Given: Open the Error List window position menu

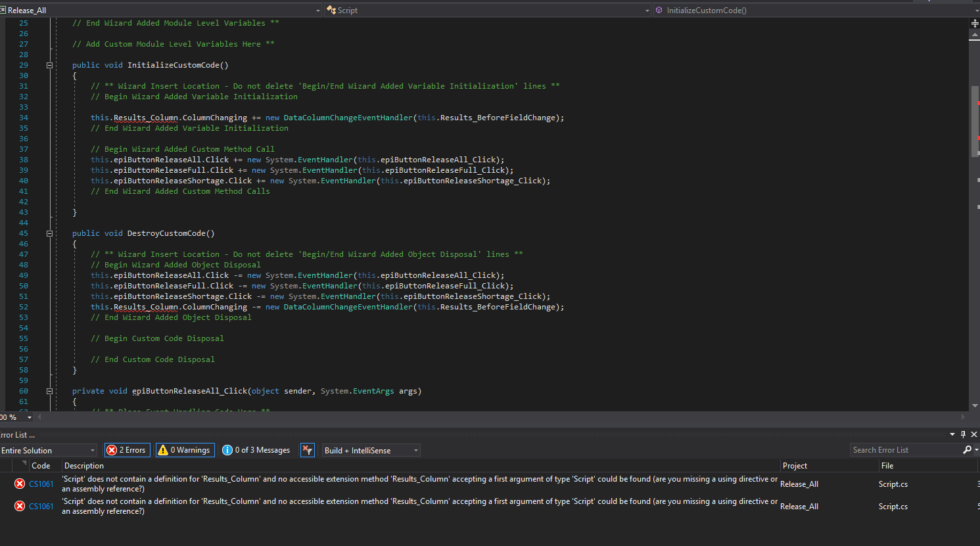Looking at the screenshot, I should point(952,434).
